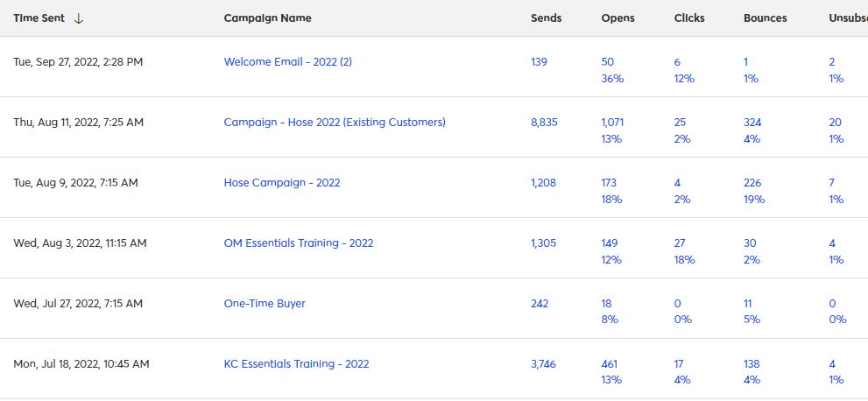View 138 bounces for KC Essentials Training
868x401 pixels.
pos(752,364)
